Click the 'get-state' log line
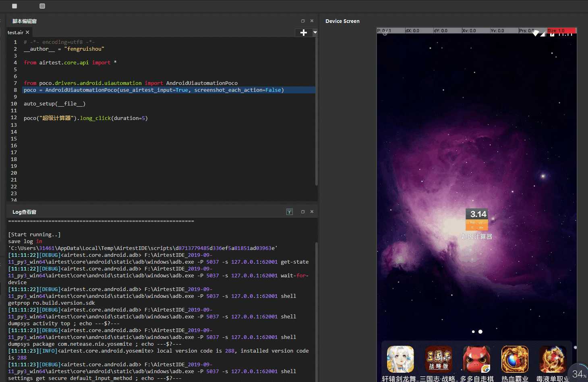The width and height of the screenshot is (588, 382). pos(158,258)
